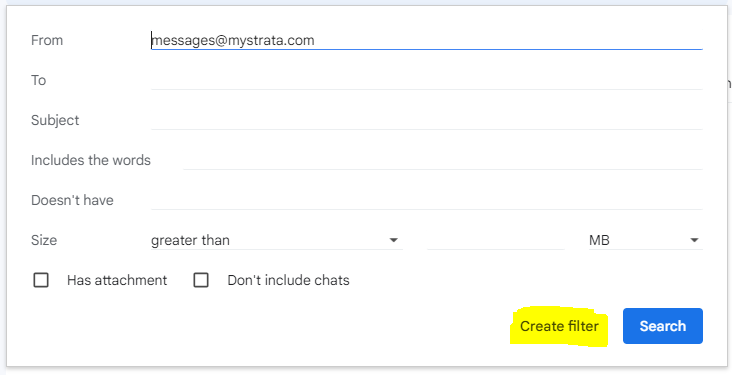The height and width of the screenshot is (375, 732).
Task: Click the "From" field label
Action: click(47, 40)
